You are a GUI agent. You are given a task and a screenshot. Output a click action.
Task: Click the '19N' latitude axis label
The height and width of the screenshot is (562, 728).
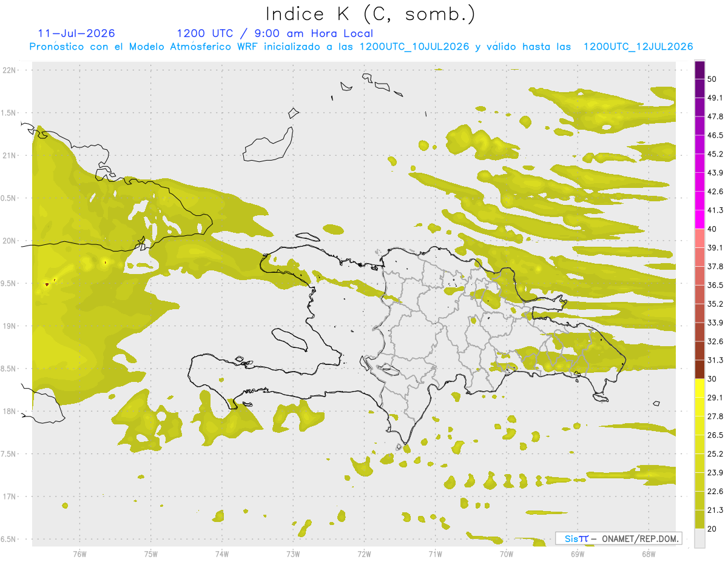click(x=10, y=326)
